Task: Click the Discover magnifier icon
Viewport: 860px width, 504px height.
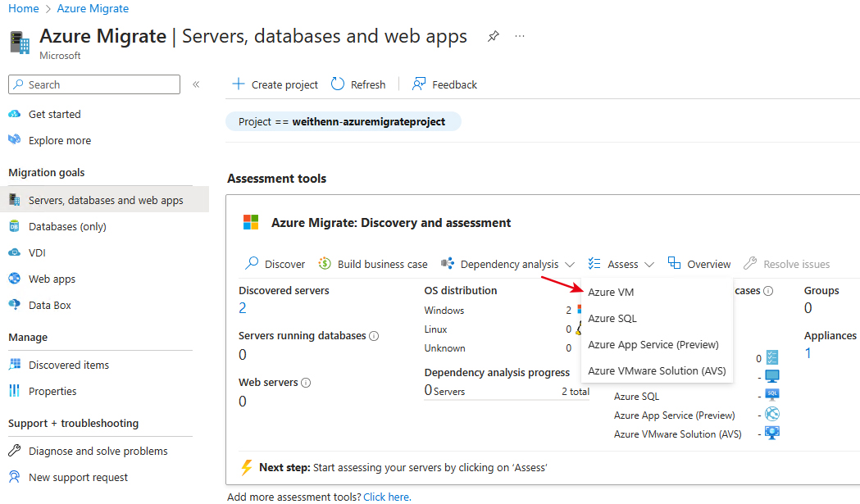Action: [252, 263]
